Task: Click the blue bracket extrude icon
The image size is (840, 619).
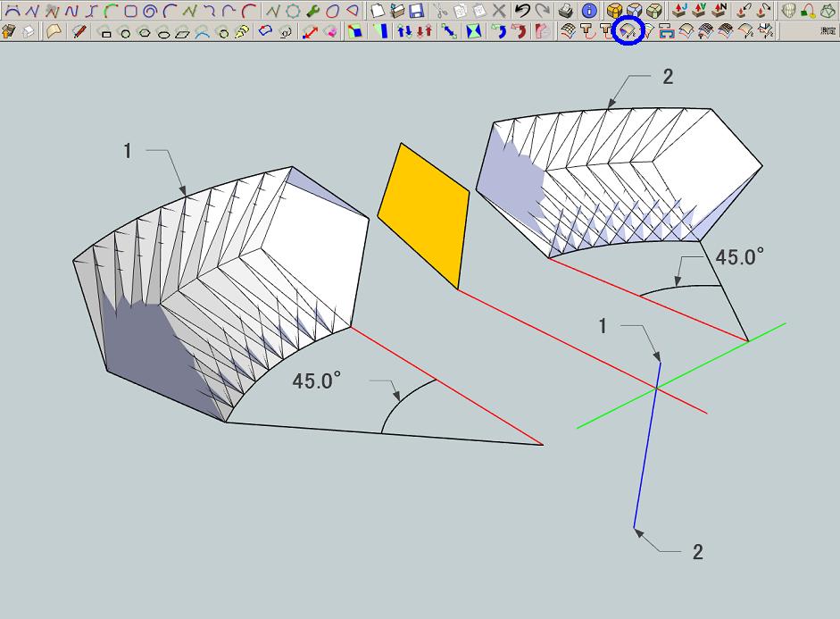Action: click(x=667, y=31)
